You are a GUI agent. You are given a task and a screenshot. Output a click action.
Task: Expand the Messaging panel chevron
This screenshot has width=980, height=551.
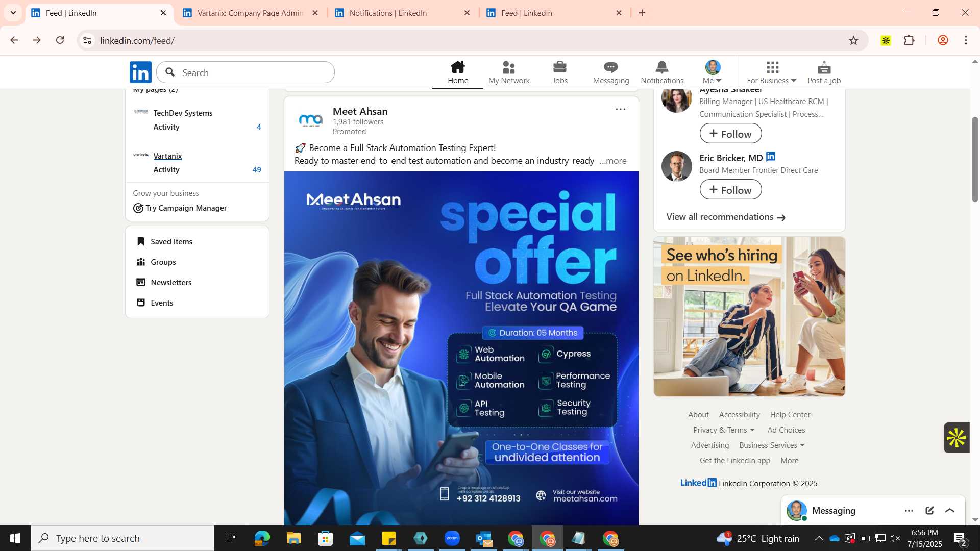[x=950, y=510]
